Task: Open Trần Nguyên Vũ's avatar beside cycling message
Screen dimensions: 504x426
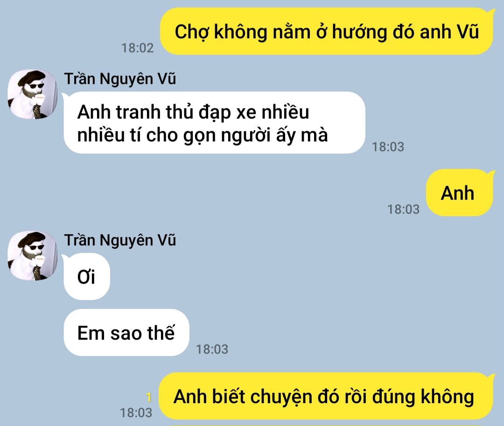Action: (33, 94)
